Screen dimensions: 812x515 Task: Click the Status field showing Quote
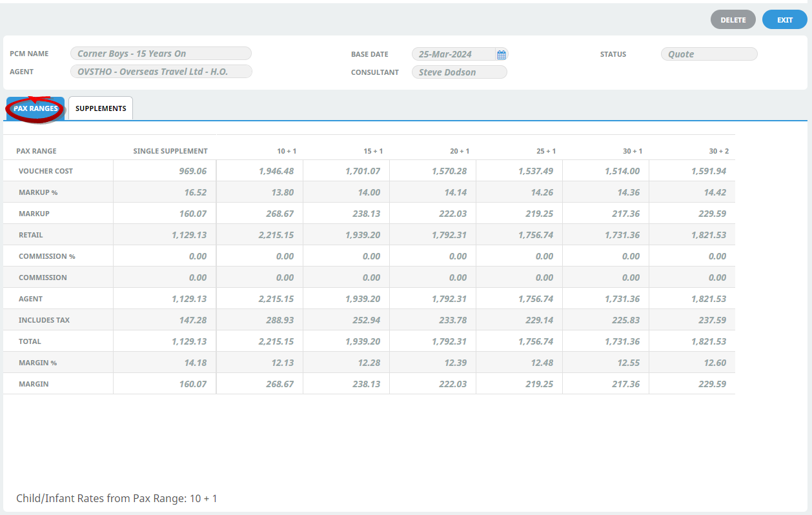(x=709, y=54)
